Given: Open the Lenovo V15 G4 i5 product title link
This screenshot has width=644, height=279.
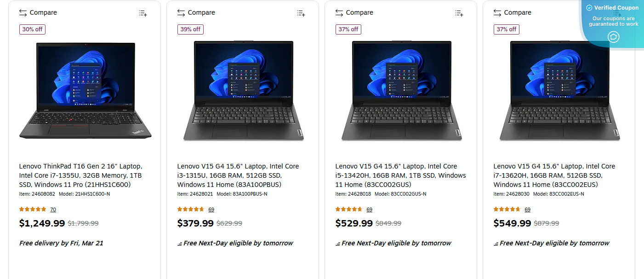Looking at the screenshot, I should click(x=395, y=175).
